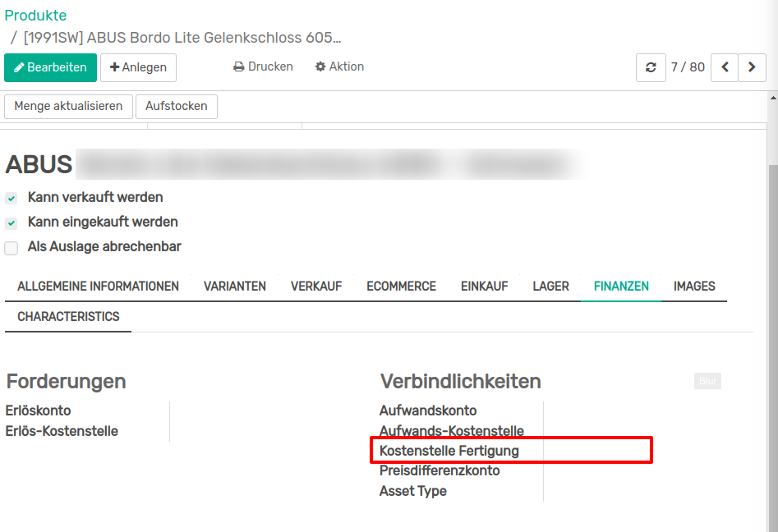778x532 pixels.
Task: Show the Characteristics tab
Action: click(68, 317)
